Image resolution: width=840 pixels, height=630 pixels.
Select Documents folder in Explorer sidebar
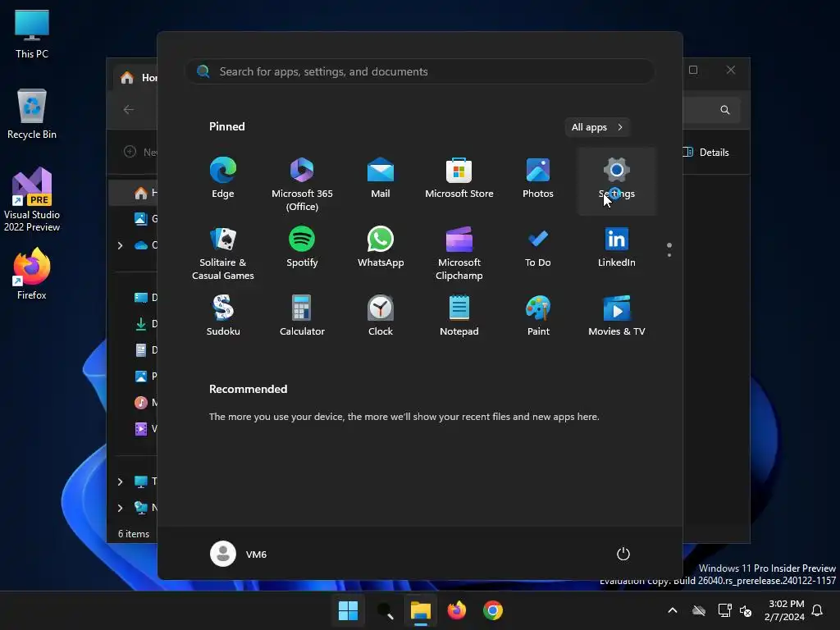[145, 349]
